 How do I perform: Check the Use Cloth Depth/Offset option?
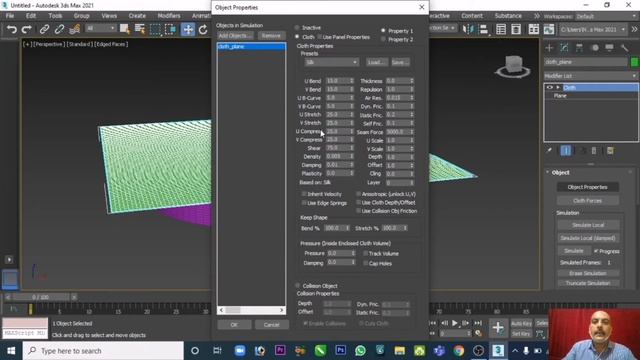click(358, 202)
